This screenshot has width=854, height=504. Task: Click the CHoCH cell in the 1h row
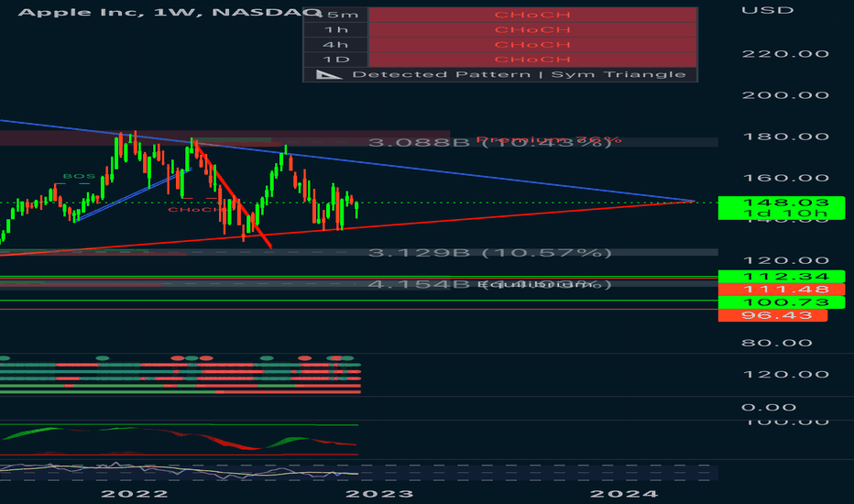(532, 29)
